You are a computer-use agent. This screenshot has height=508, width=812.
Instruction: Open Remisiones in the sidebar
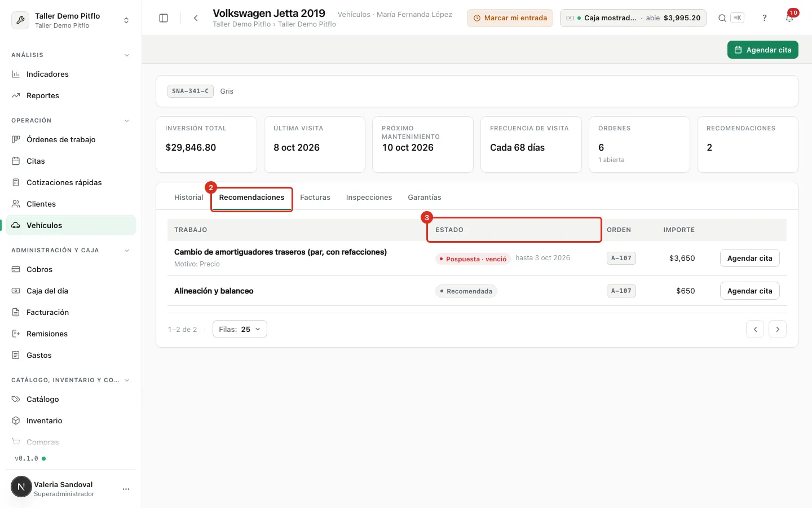[x=70, y=334]
